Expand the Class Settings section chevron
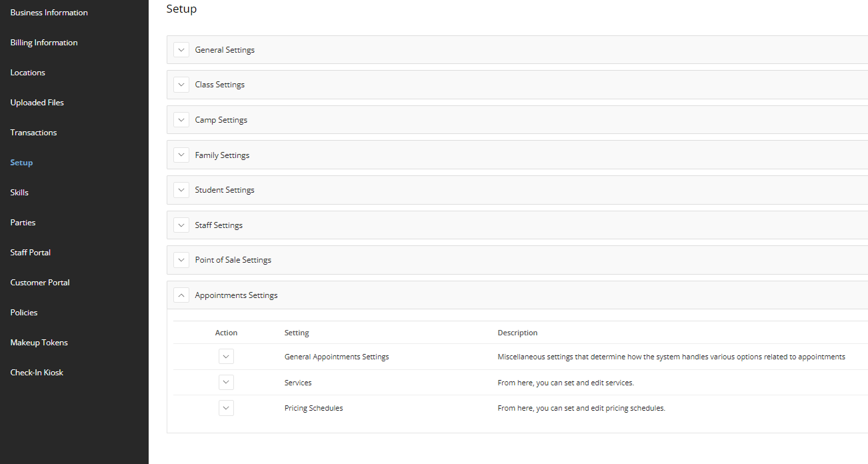 pyautogui.click(x=181, y=85)
